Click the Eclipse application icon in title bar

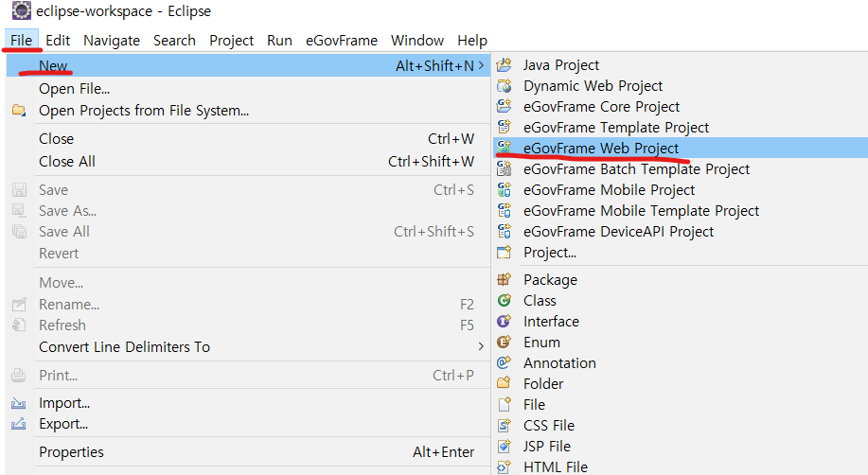[21, 10]
